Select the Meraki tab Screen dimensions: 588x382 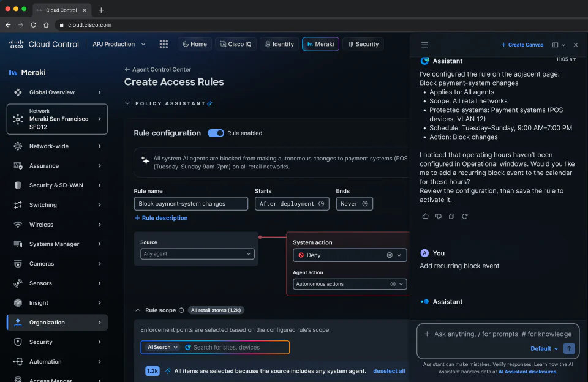(x=320, y=44)
